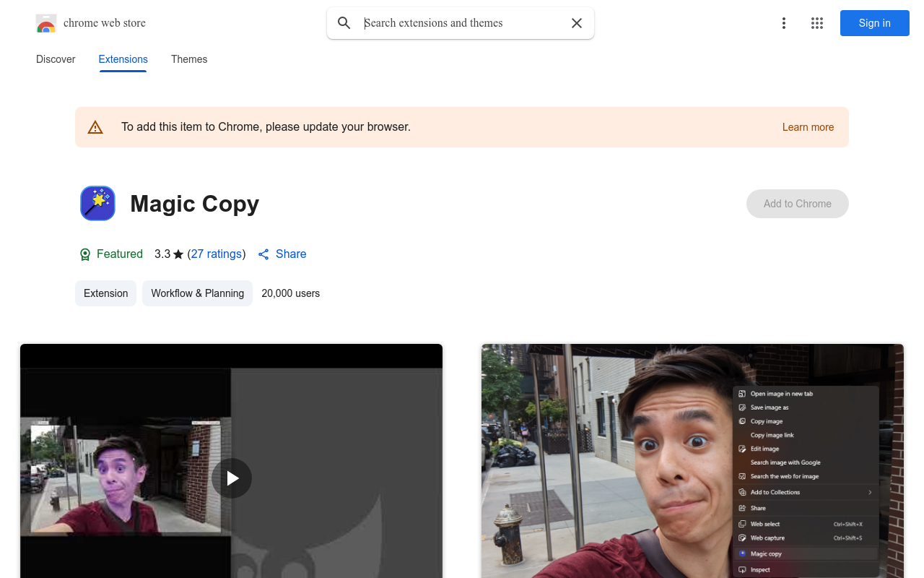Switch to the Discover tab
The height and width of the screenshot is (578, 924).
pos(56,59)
